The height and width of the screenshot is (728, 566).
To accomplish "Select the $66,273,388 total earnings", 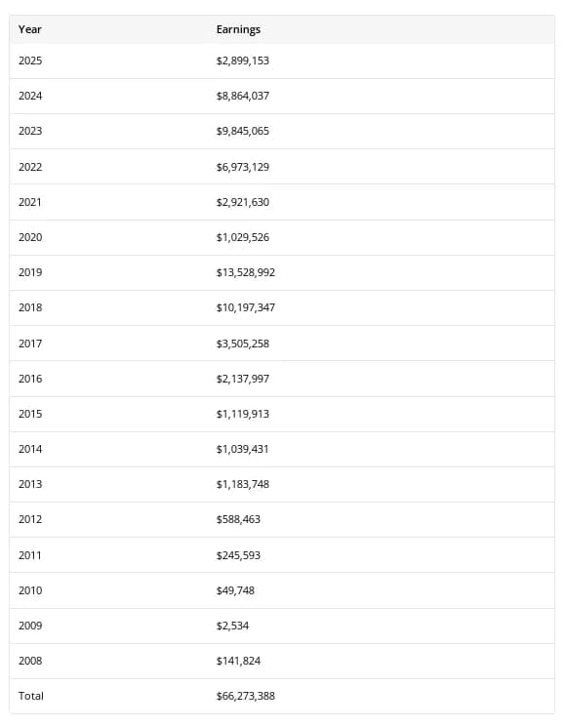I will [x=246, y=697].
